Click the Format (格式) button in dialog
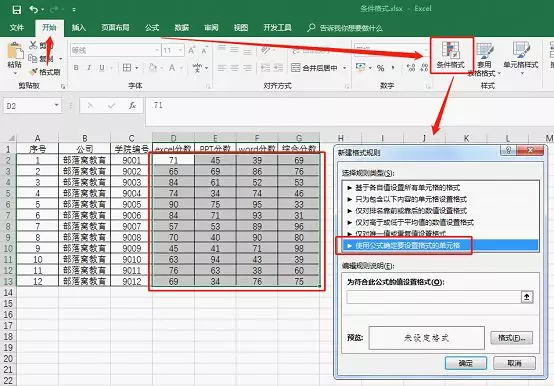The width and height of the screenshot is (554, 386). click(512, 338)
